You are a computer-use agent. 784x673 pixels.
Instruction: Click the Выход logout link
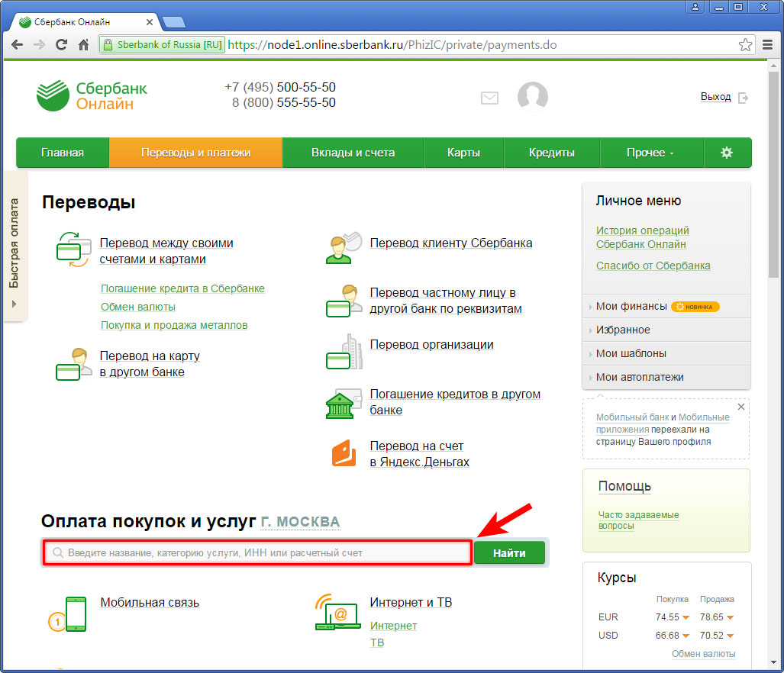(715, 97)
